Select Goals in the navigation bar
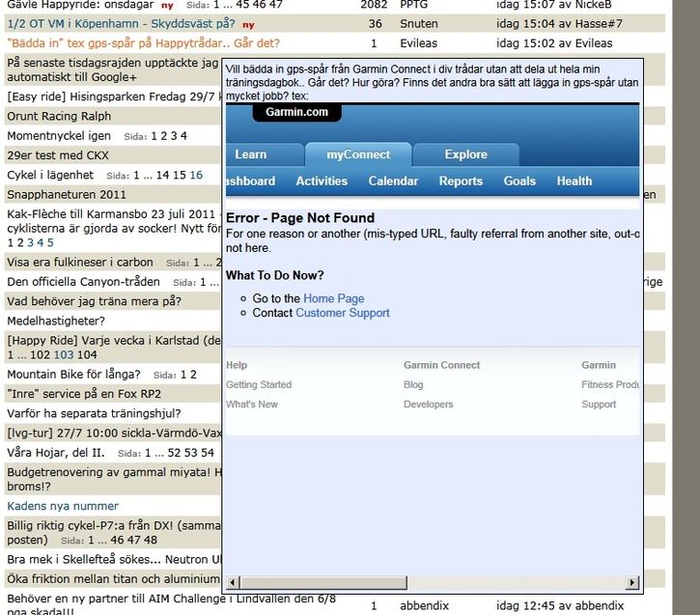Image resolution: width=700 pixels, height=615 pixels. coord(519,181)
